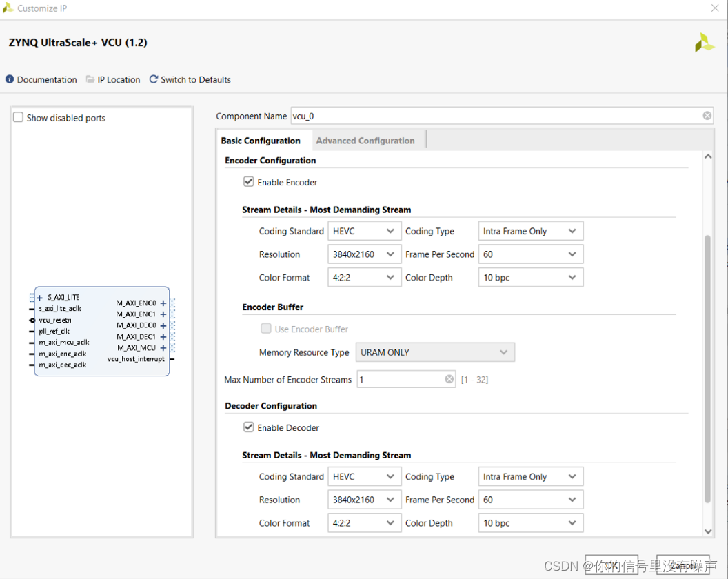
Task: Click the Xilinx logo in the header
Action: point(705,43)
